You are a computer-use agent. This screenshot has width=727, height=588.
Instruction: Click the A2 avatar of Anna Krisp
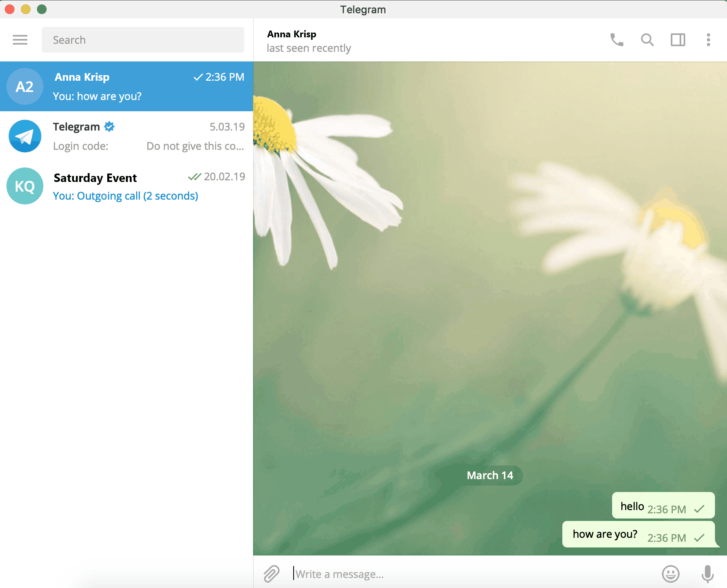[25, 86]
